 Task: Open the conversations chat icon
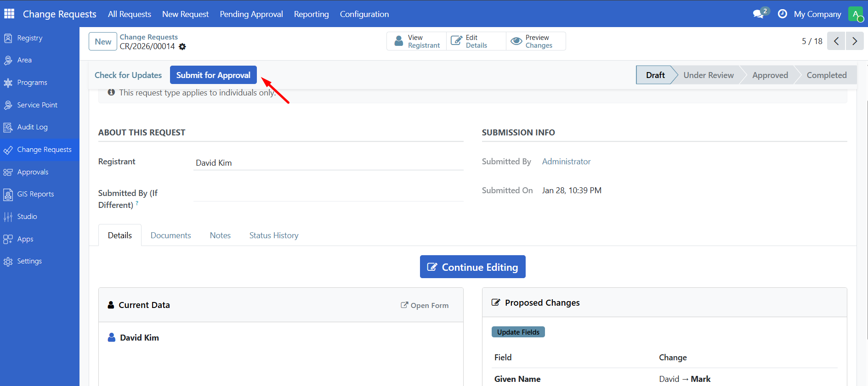(x=759, y=14)
